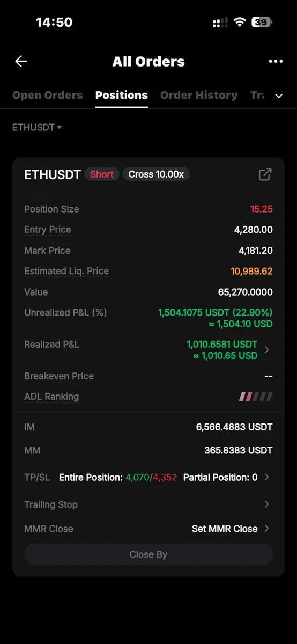Tap the Close By button
297x644 pixels.
point(148,554)
